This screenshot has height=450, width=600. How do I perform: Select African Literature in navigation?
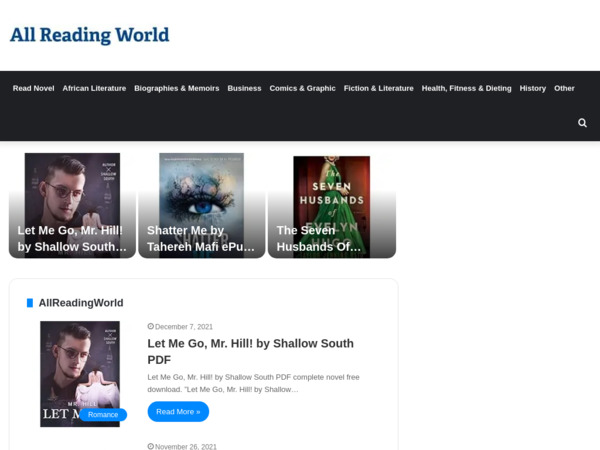pyautogui.click(x=94, y=88)
